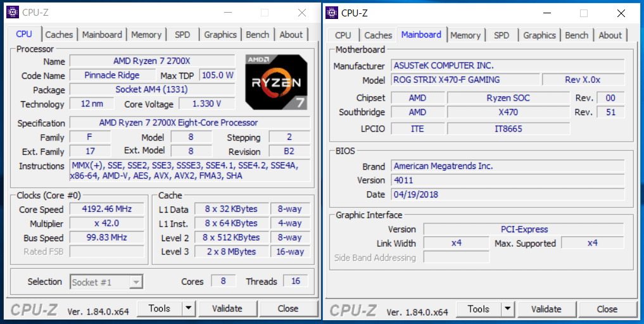Click Multiplier value x 42.0
This screenshot has height=324, width=644.
pyautogui.click(x=107, y=223)
